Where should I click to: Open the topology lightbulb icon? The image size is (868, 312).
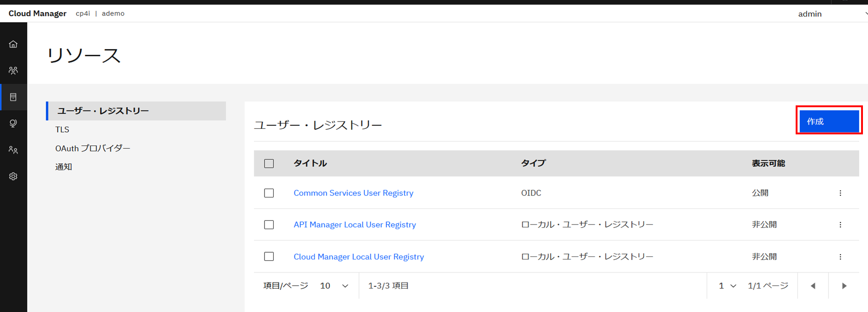point(13,123)
